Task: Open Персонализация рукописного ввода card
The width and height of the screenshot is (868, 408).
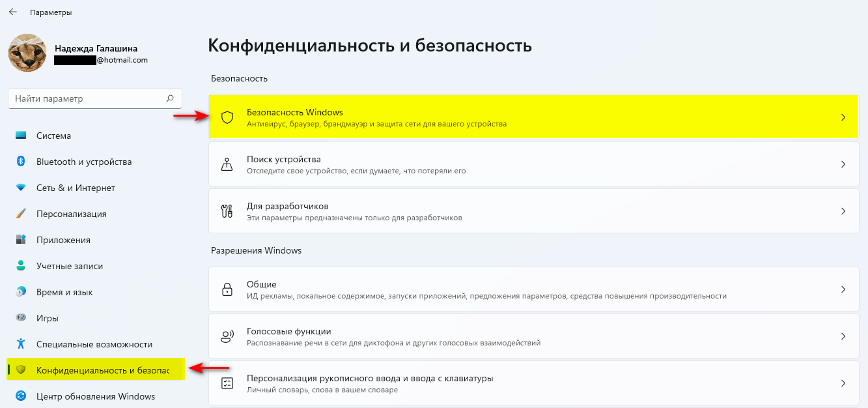Action: (533, 383)
